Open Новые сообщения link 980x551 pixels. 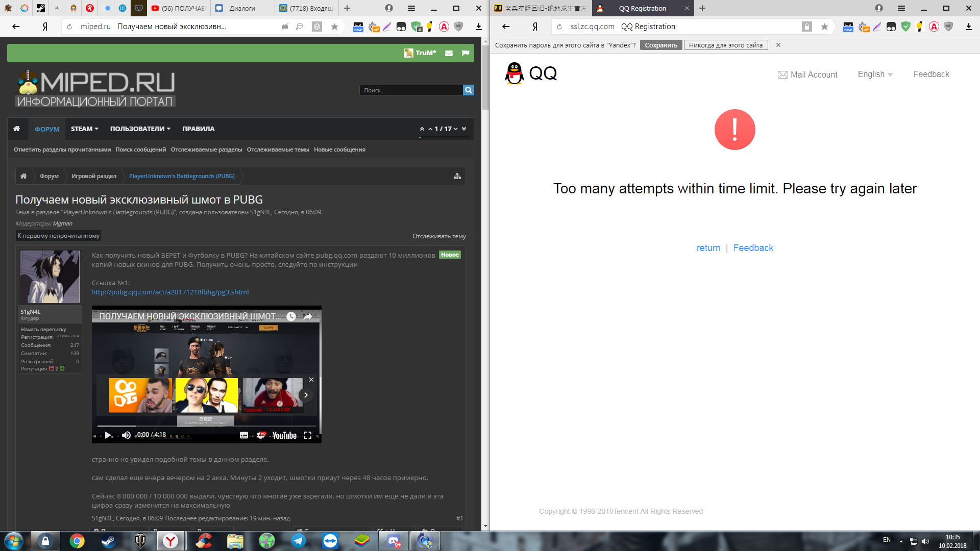(x=339, y=149)
